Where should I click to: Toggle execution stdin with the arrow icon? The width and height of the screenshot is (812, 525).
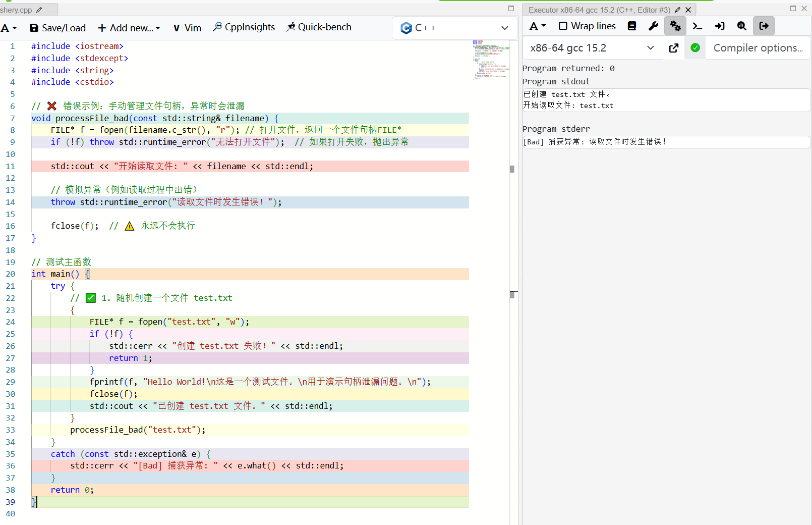click(x=720, y=26)
